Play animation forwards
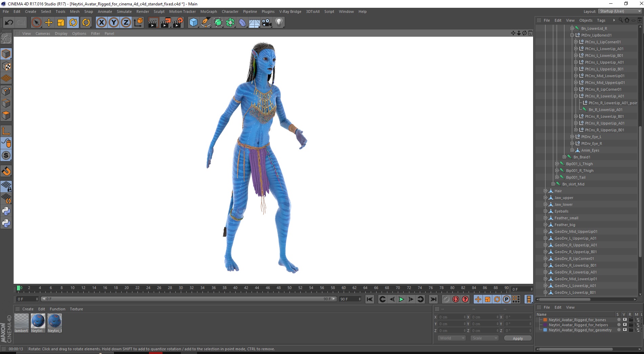The image size is (644, 354). pos(401,299)
